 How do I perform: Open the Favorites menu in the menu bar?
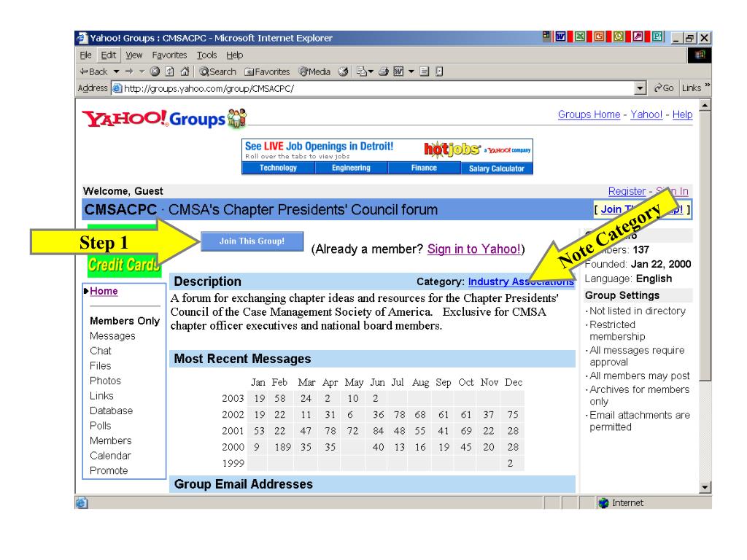169,55
